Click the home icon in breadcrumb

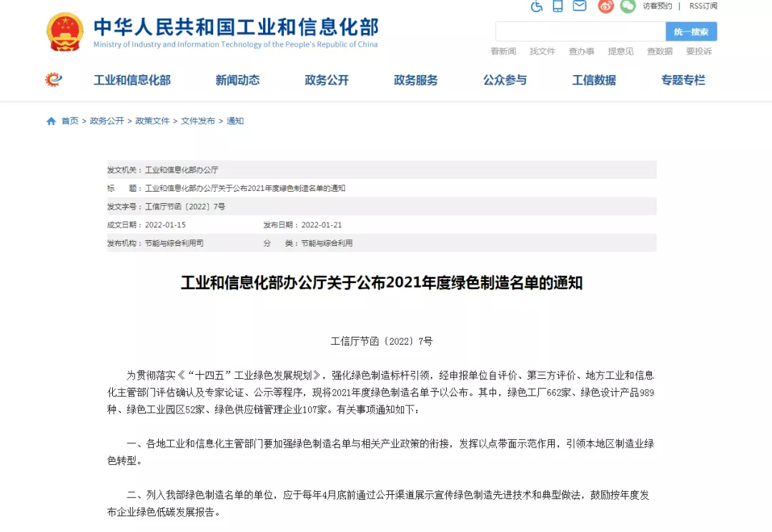tap(51, 121)
